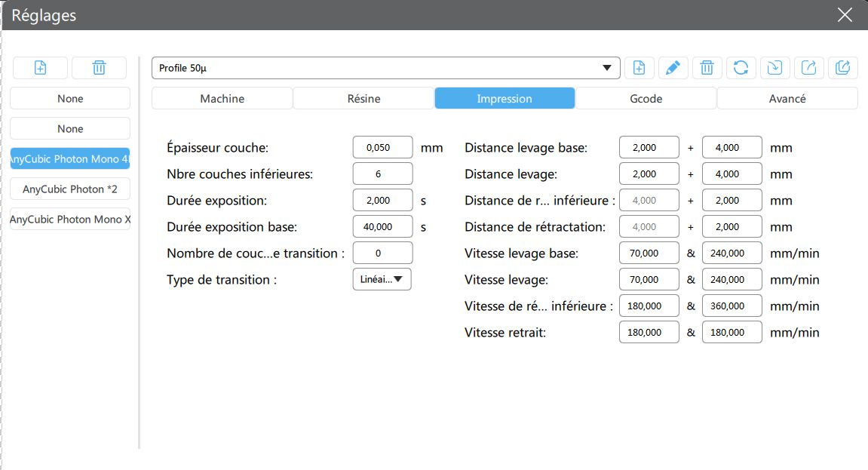Viewport: 868px width, 470px height.
Task: Export all profiles with the stacked export icon
Action: click(x=842, y=68)
